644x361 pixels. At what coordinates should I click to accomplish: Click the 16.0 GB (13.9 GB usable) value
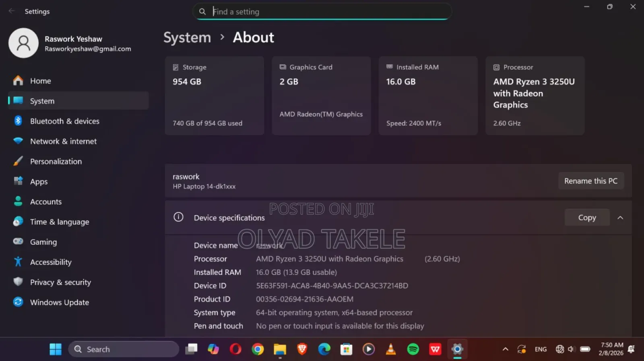click(296, 272)
